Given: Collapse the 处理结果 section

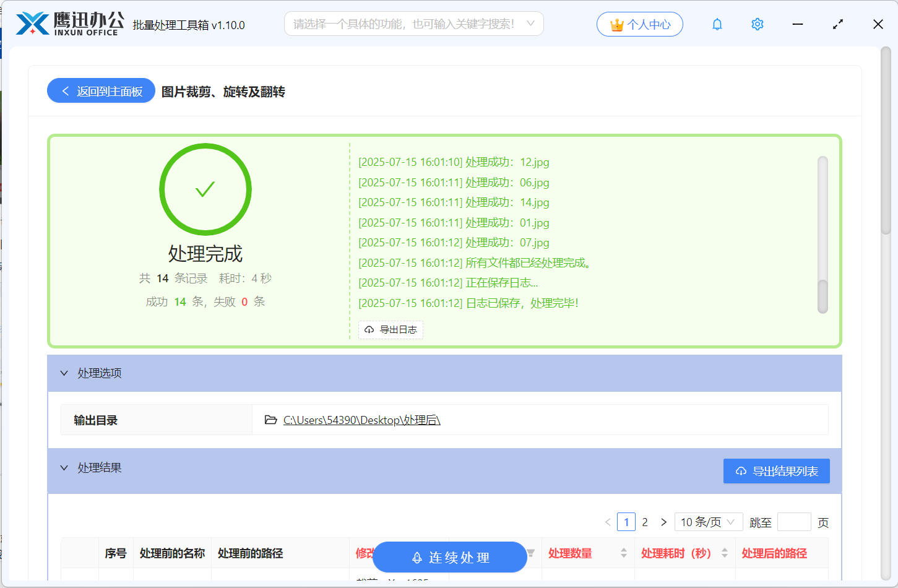Looking at the screenshot, I should point(64,468).
